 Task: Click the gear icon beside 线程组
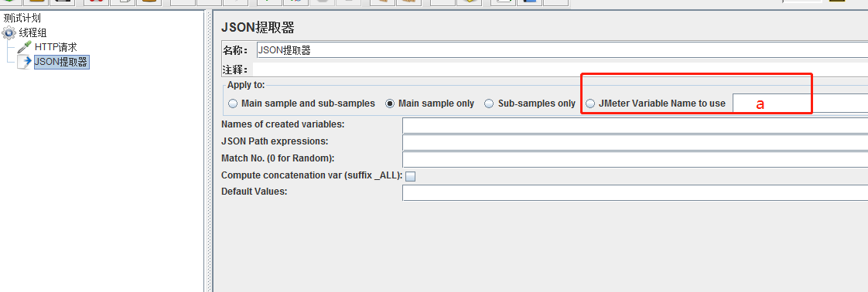[x=9, y=32]
